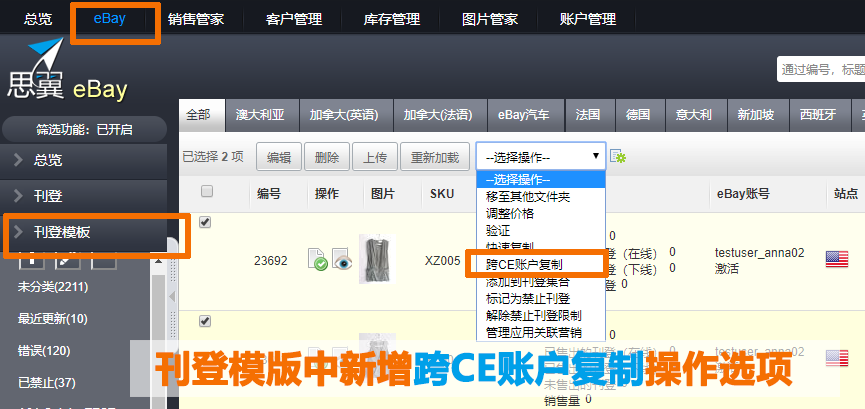Open the 最近更新(10) folder

[53, 318]
